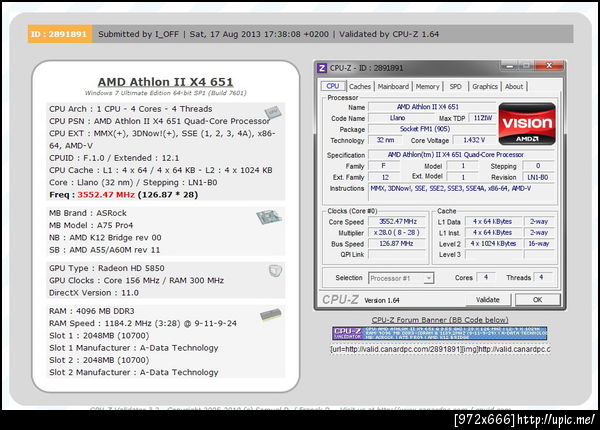Click the MB Model : A75 Pro4 line

[x=91, y=225]
